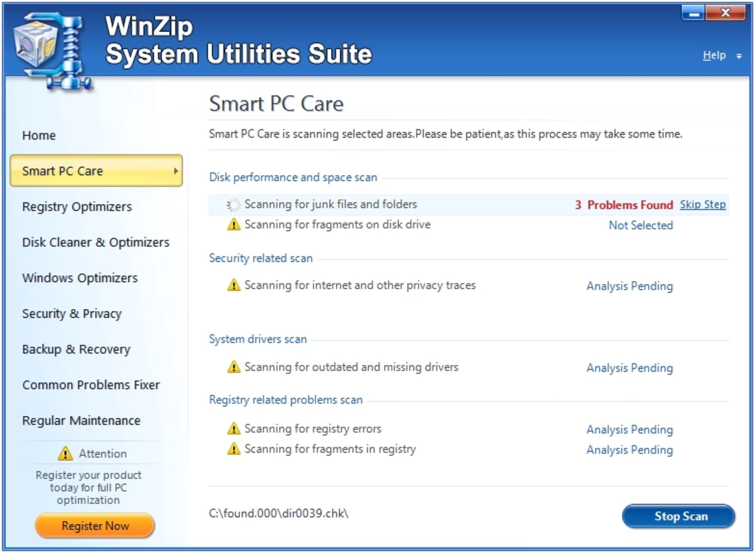Image resolution: width=756 pixels, height=553 pixels.
Task: Click the WinZip application logo icon
Action: point(52,51)
